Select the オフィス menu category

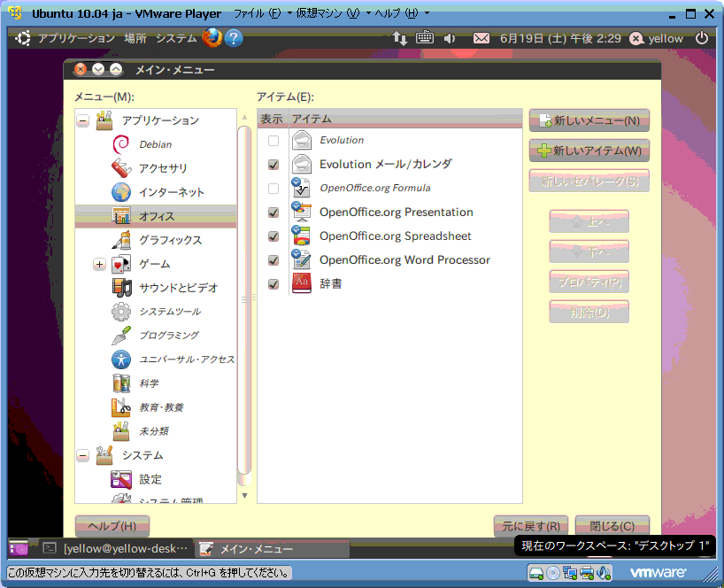point(156,216)
